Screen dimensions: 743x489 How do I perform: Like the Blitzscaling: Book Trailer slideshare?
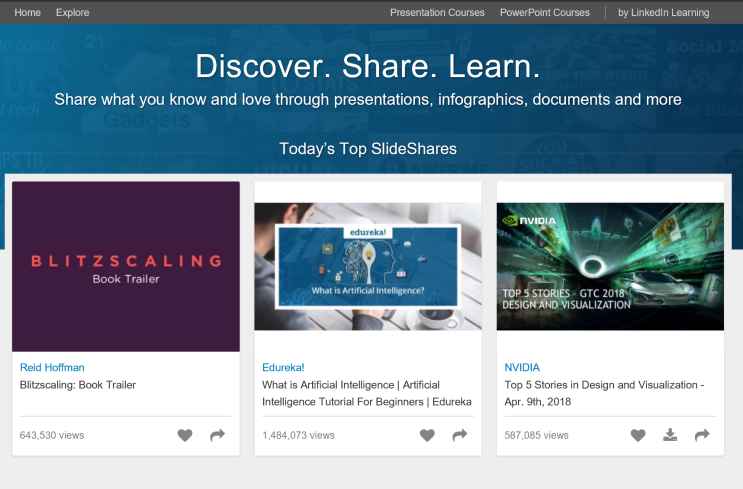click(185, 435)
